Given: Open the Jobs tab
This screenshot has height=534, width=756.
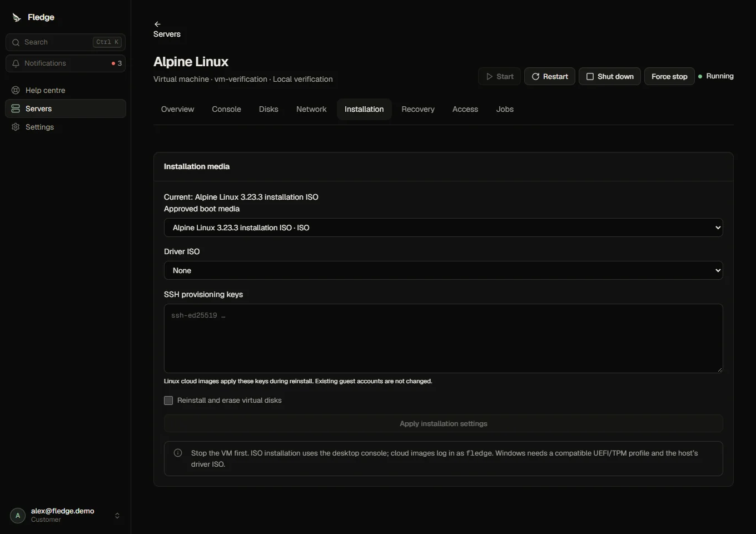Looking at the screenshot, I should click(x=505, y=110).
